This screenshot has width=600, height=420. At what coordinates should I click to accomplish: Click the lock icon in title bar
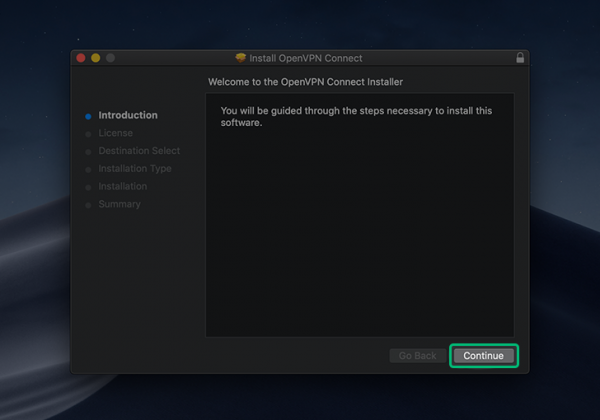tap(520, 58)
